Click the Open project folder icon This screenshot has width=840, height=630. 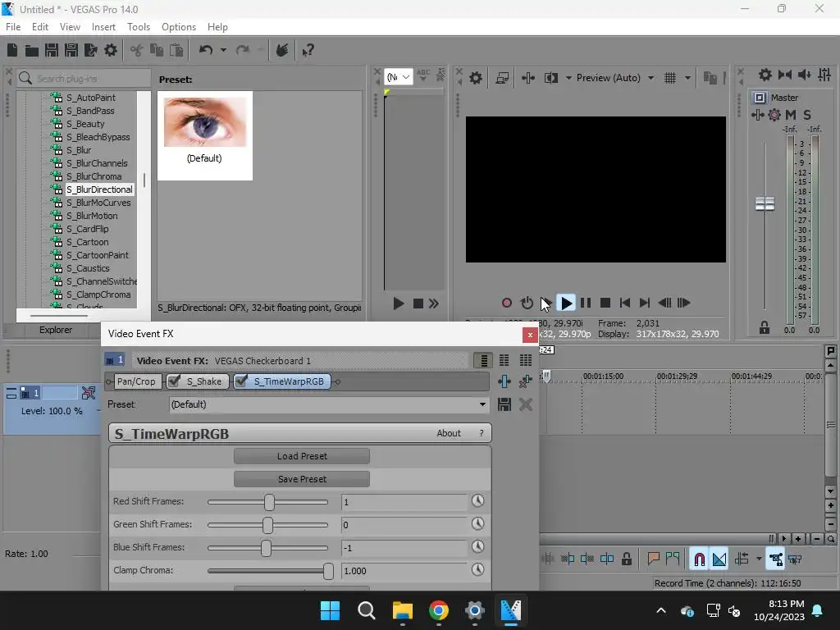pos(32,50)
